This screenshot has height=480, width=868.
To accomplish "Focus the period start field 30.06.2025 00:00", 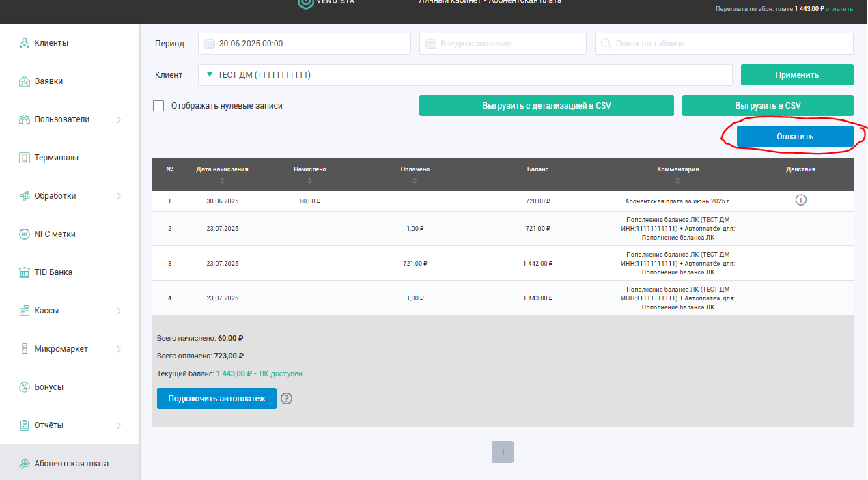I will click(x=305, y=44).
